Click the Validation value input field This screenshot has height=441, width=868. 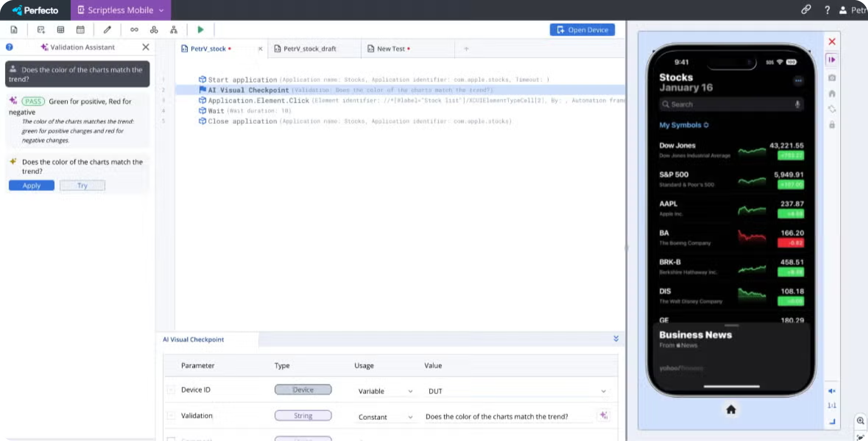[x=508, y=417]
